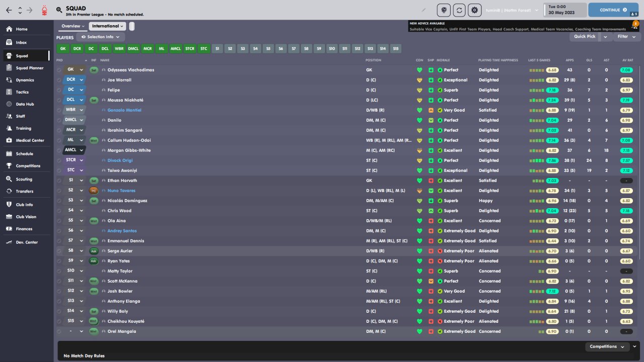Viewport: 644px width, 362px height.
Task: Go back with the left arrow icon
Action: click(9, 10)
